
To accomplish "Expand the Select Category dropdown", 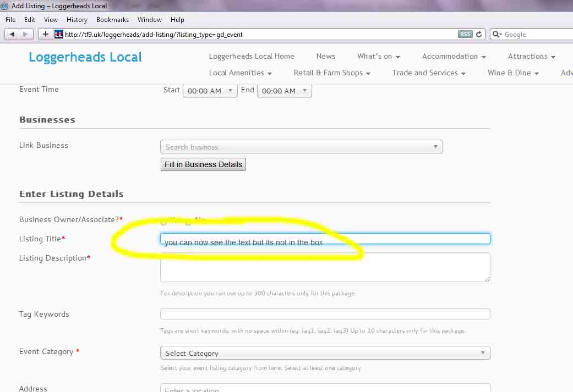I will pyautogui.click(x=325, y=353).
